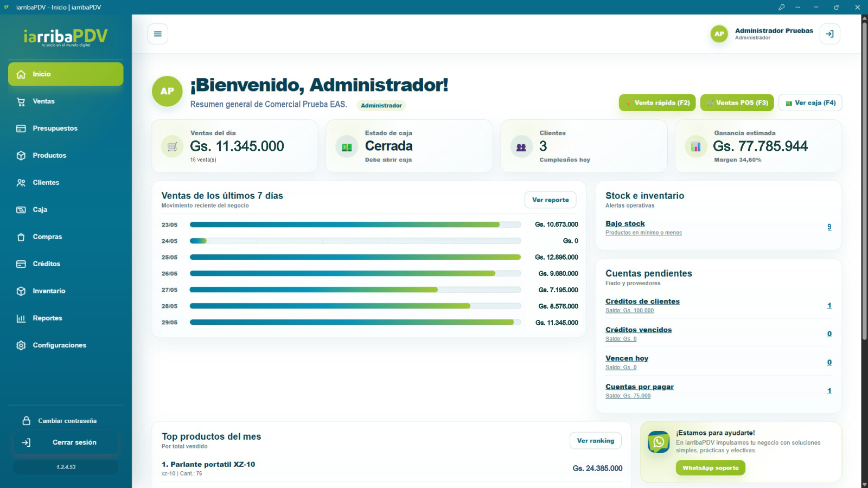868x488 pixels.
Task: Open Créditos de clientes link
Action: [642, 301]
